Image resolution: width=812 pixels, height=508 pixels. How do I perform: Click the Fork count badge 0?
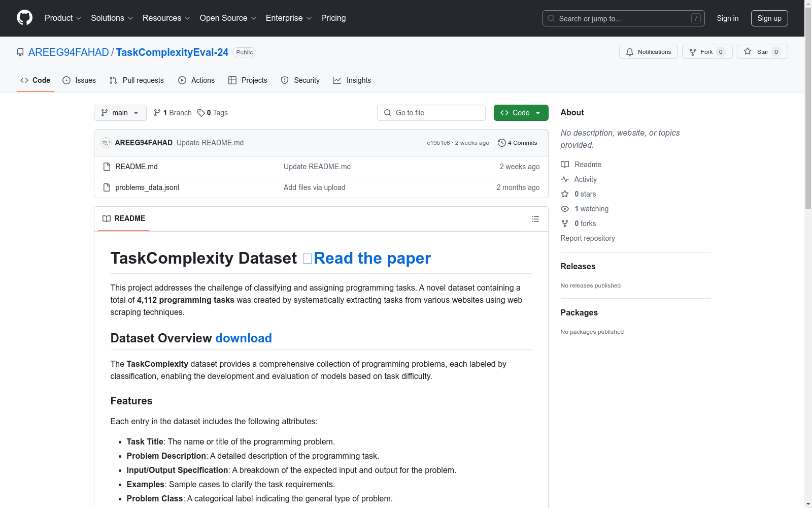pos(721,52)
